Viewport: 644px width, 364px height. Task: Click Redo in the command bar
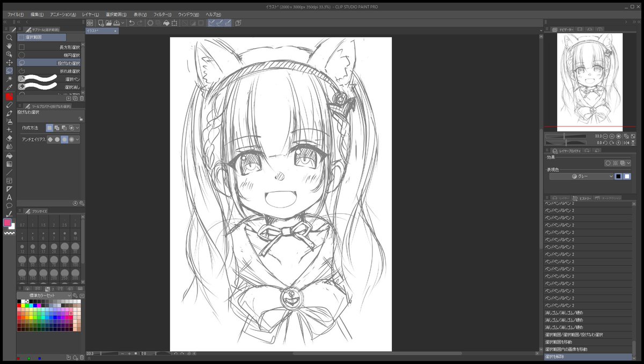[x=140, y=23]
